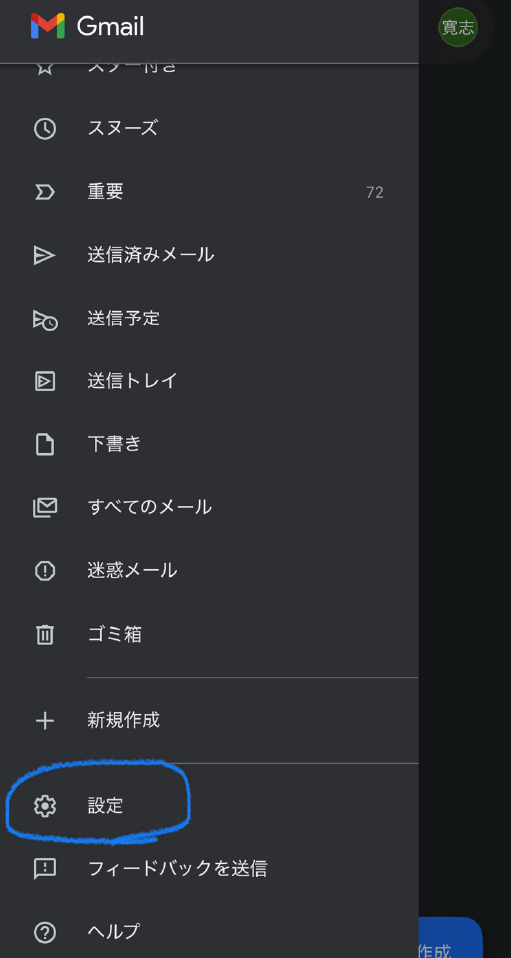Select the drafts document icon
Image resolution: width=511 pixels, height=958 pixels.
point(45,444)
